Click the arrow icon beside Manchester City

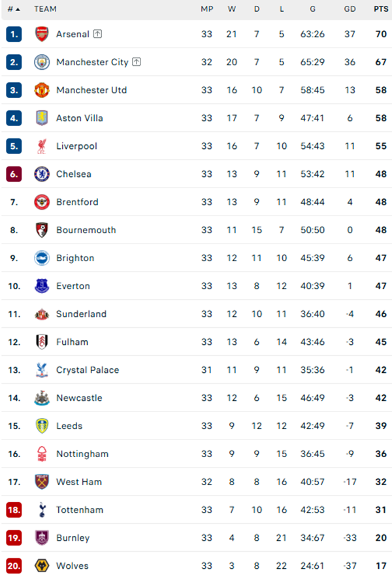pos(137,62)
